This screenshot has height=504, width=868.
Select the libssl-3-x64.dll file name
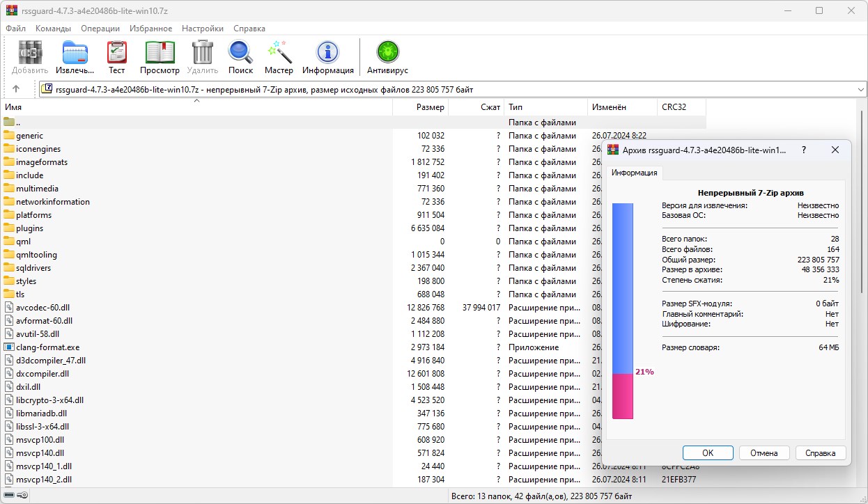click(42, 427)
